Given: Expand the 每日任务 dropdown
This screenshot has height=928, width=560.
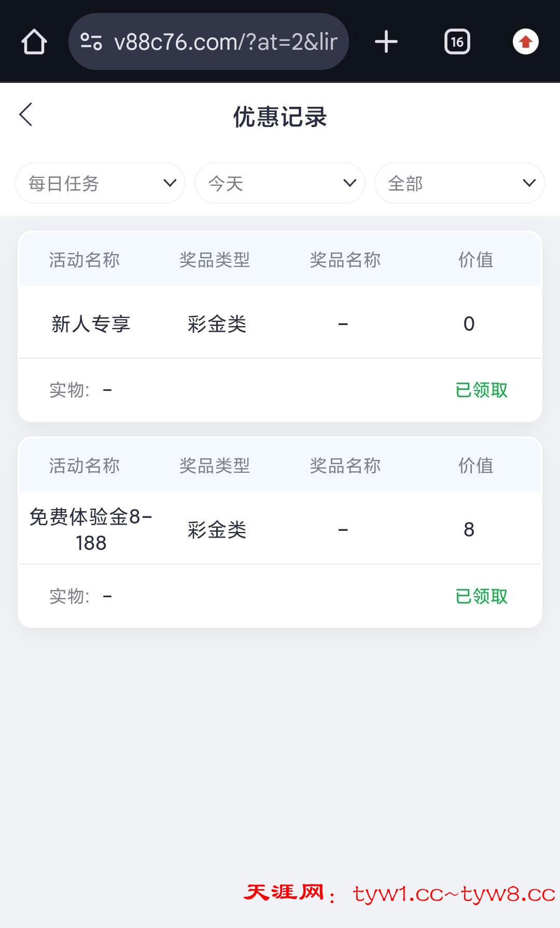Looking at the screenshot, I should (101, 183).
